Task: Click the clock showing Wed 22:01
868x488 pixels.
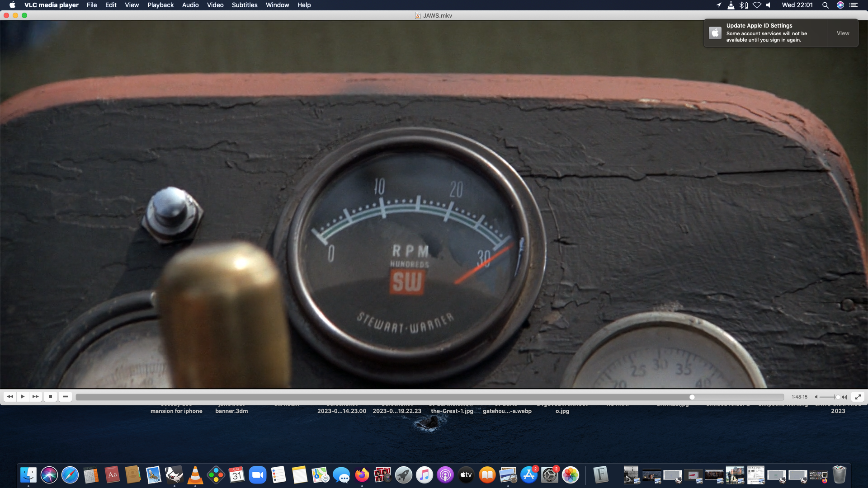Action: (797, 5)
